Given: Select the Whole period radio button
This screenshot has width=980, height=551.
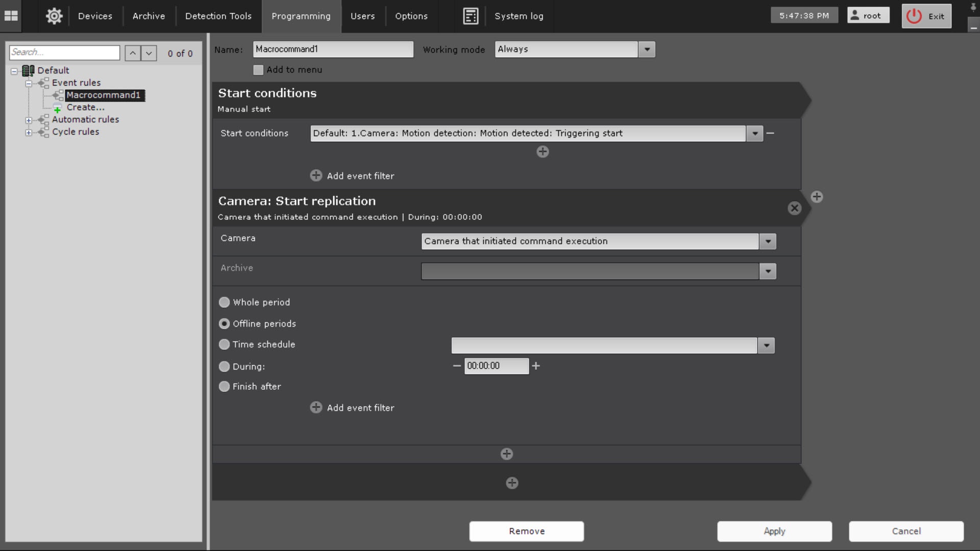Looking at the screenshot, I should pyautogui.click(x=224, y=303).
